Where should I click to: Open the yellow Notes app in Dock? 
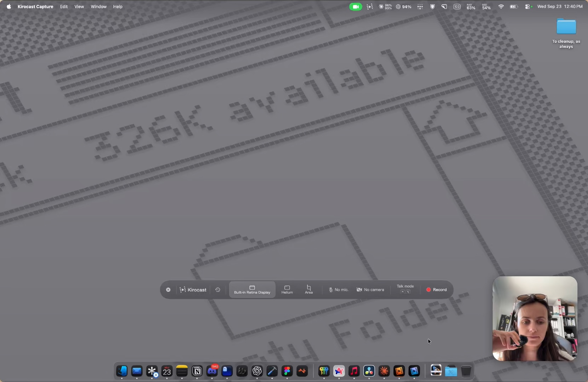point(182,371)
